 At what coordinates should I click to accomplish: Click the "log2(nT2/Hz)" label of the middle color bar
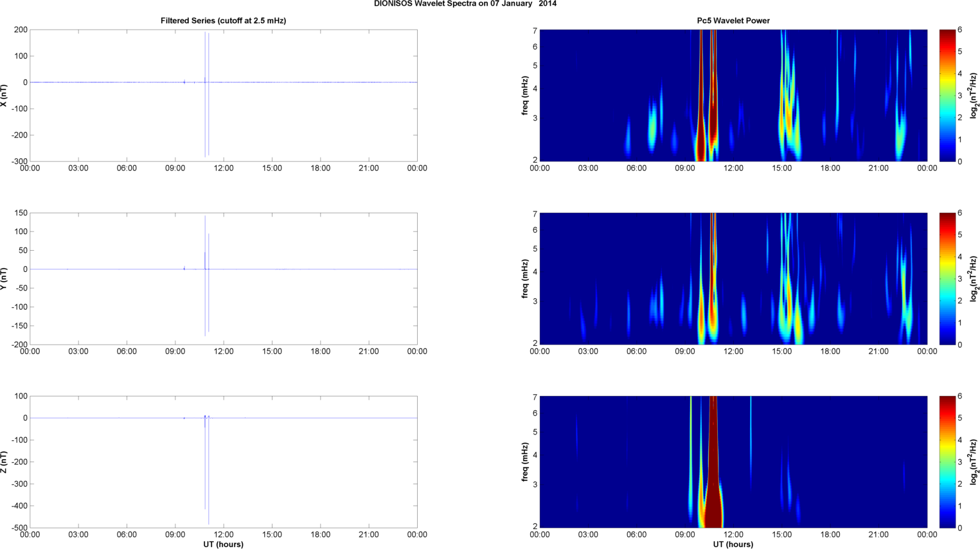974,278
